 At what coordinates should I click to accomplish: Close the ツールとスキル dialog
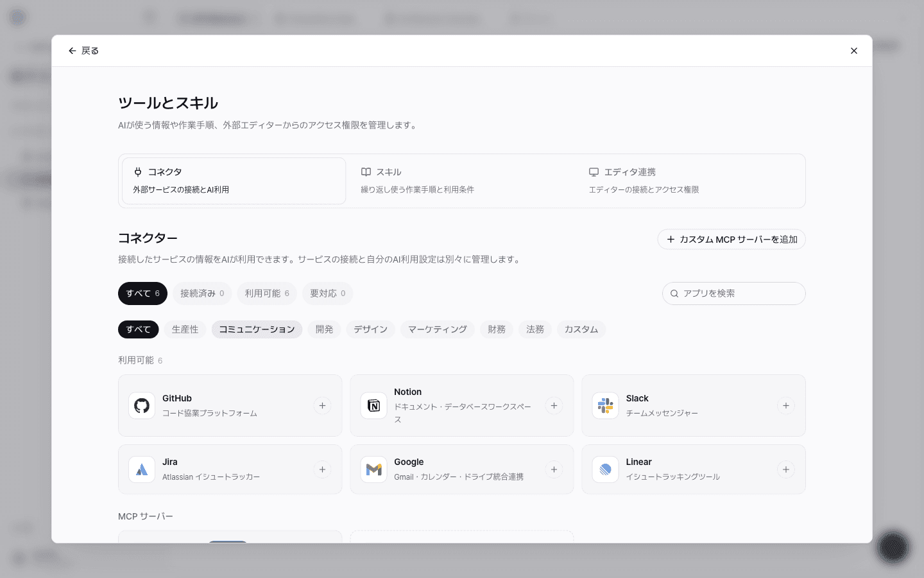(854, 51)
